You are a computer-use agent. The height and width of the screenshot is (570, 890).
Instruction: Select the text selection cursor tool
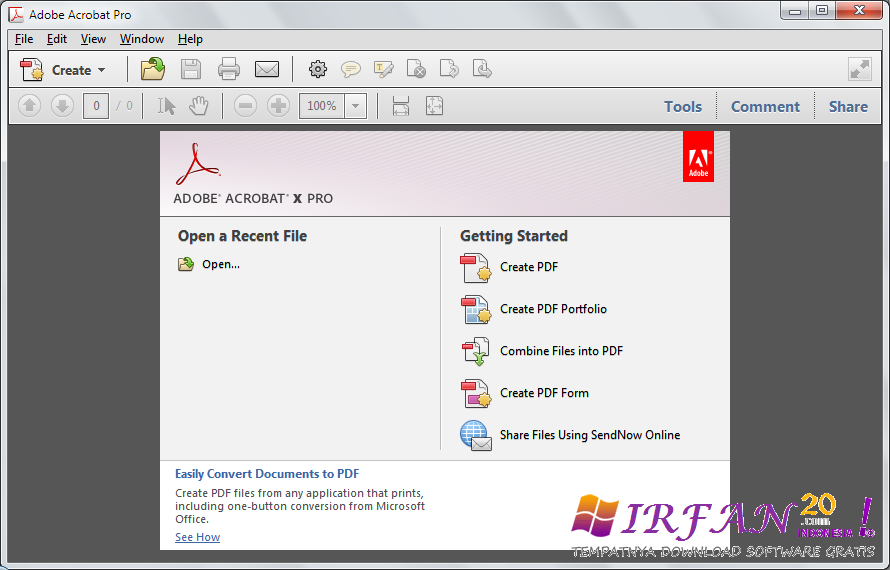pyautogui.click(x=166, y=106)
